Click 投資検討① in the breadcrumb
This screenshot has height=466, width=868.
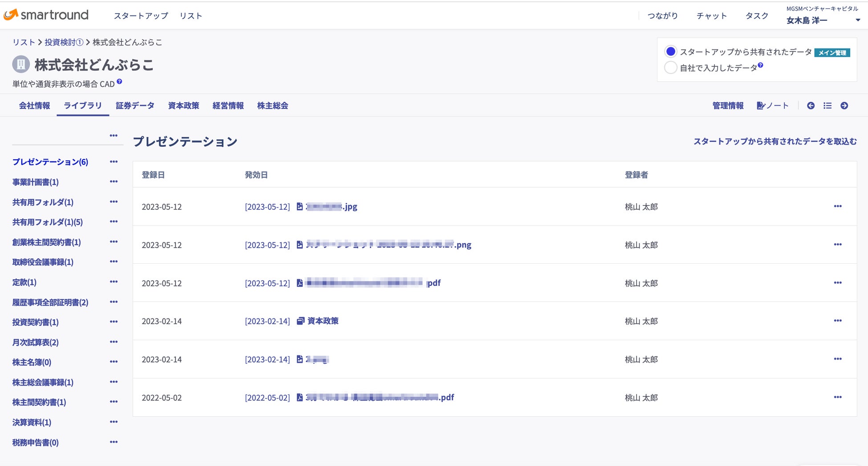(x=64, y=42)
